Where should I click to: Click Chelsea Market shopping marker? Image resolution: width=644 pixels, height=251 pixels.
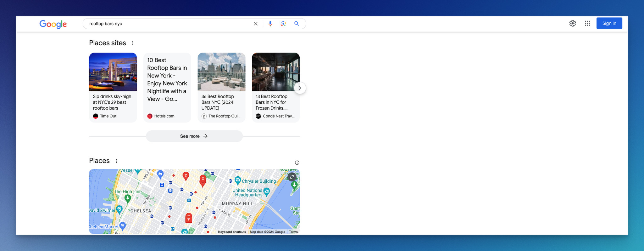(123, 225)
